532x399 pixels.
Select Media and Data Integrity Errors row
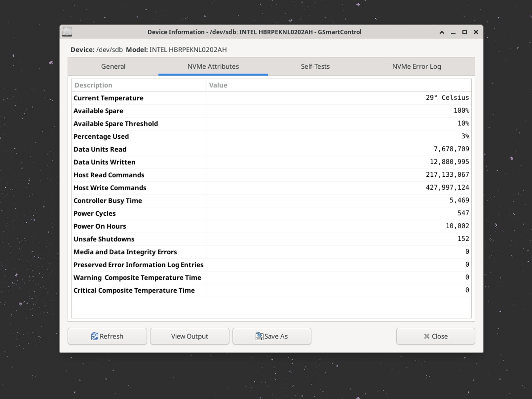(x=271, y=252)
